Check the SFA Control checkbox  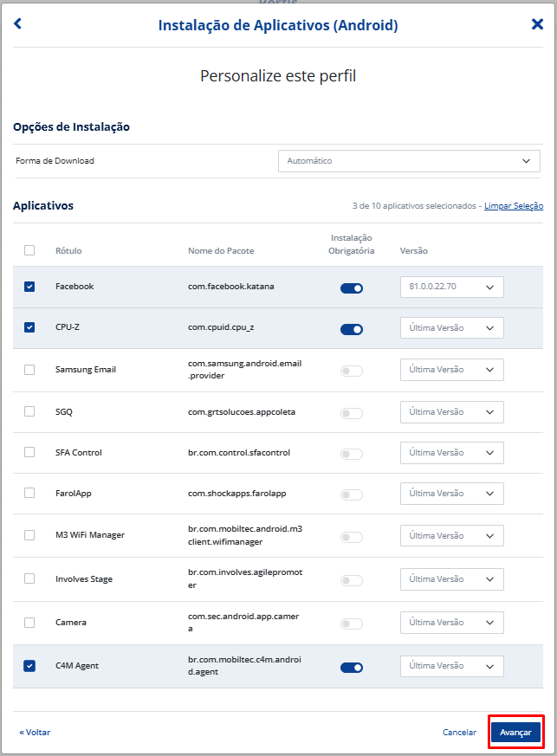point(29,452)
